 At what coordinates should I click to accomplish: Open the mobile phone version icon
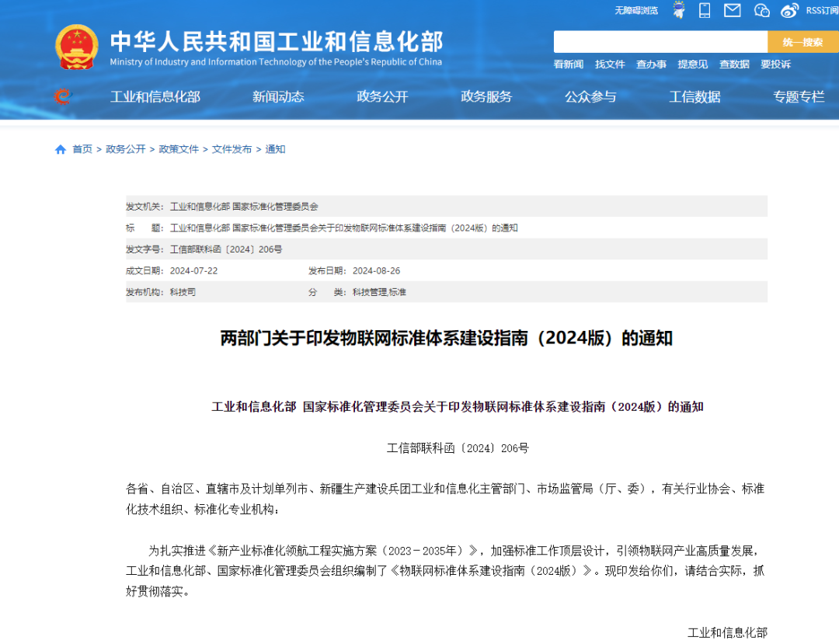click(705, 10)
